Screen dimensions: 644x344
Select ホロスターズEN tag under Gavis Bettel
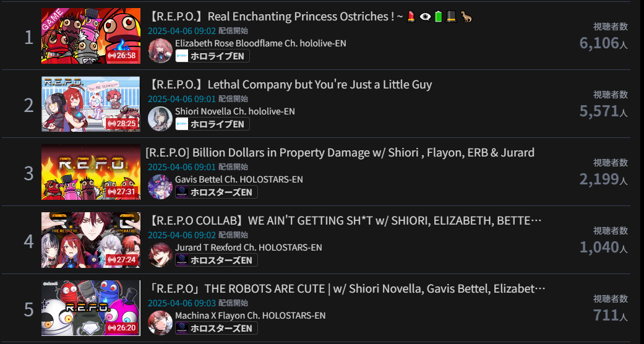[217, 192]
